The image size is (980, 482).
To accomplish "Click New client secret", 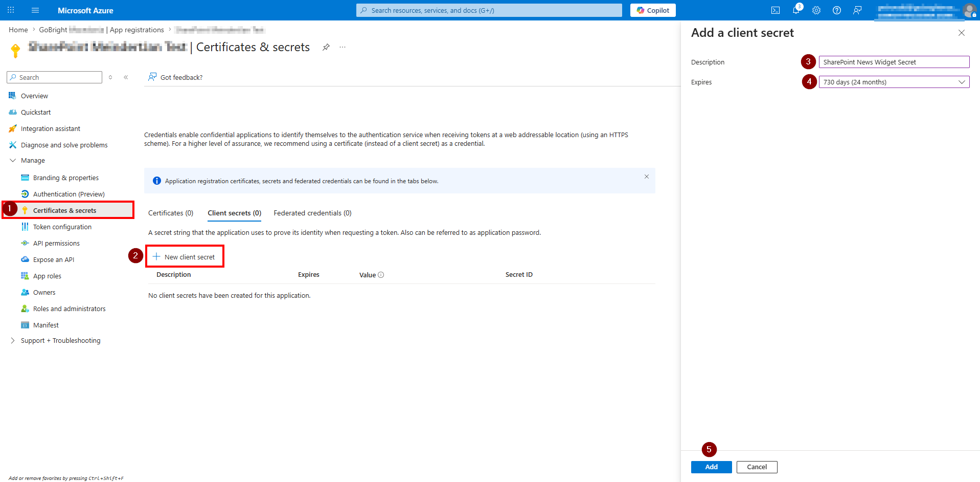I will 185,257.
